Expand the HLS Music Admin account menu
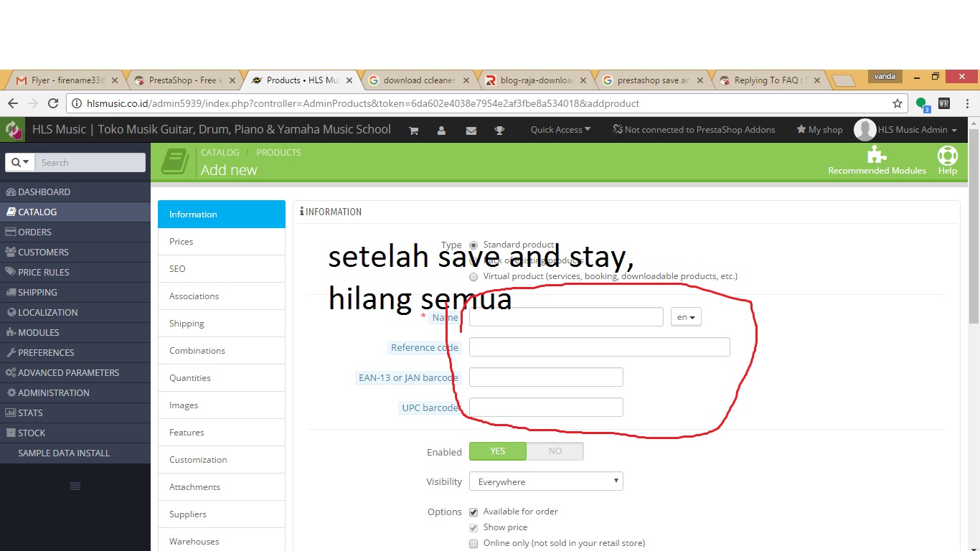980x551 pixels. tap(918, 130)
